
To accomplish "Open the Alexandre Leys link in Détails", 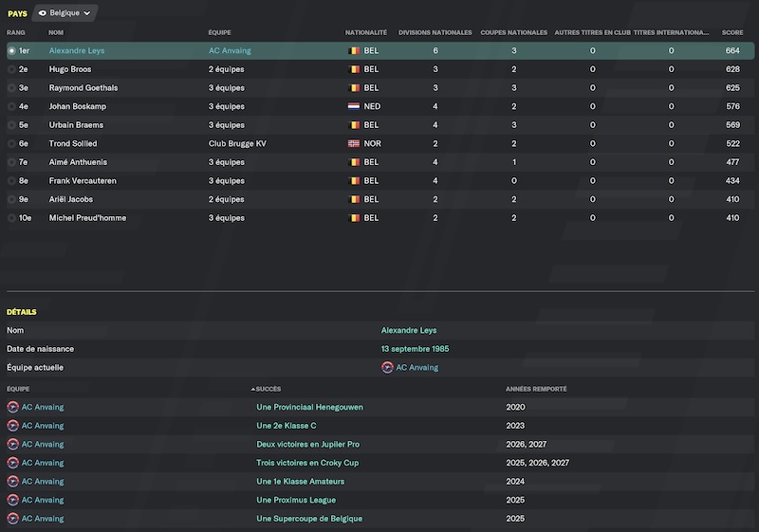I will [409, 330].
